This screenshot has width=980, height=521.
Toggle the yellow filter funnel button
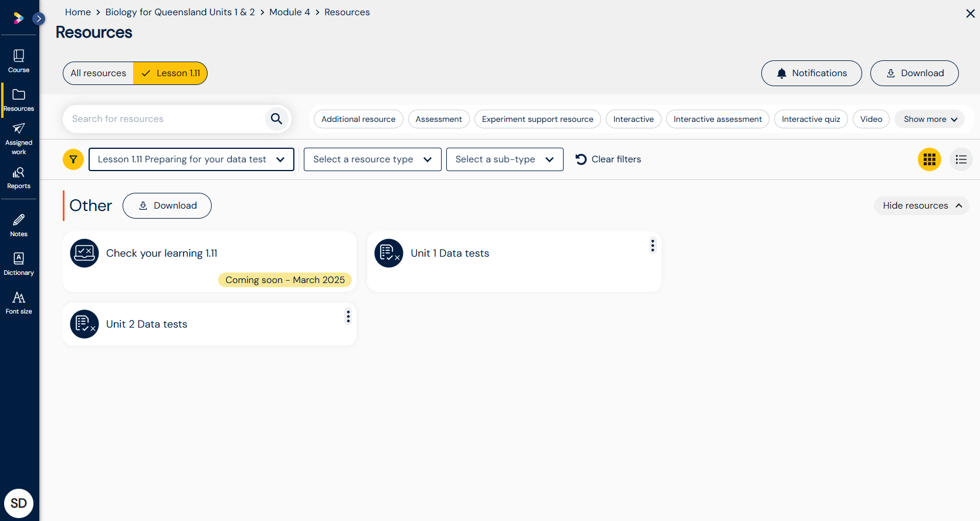(x=73, y=159)
